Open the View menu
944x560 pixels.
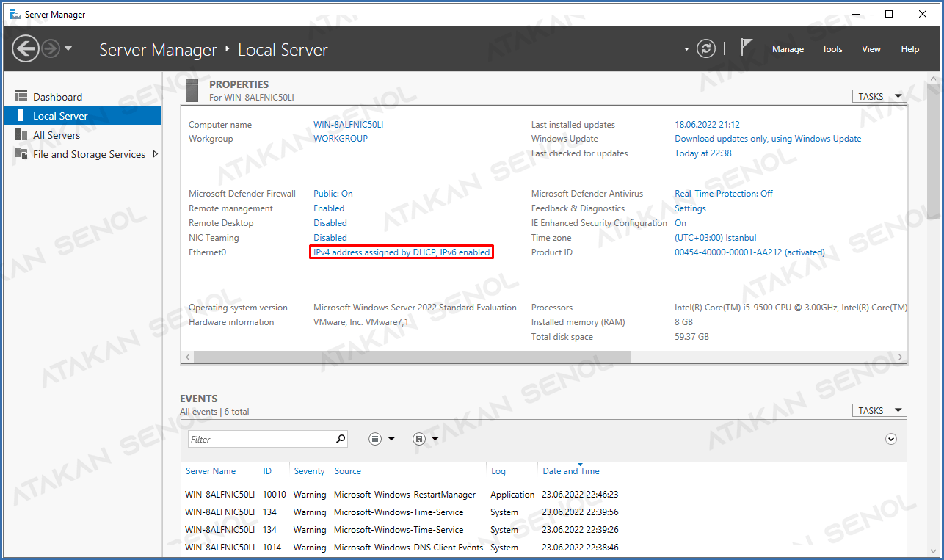click(871, 49)
